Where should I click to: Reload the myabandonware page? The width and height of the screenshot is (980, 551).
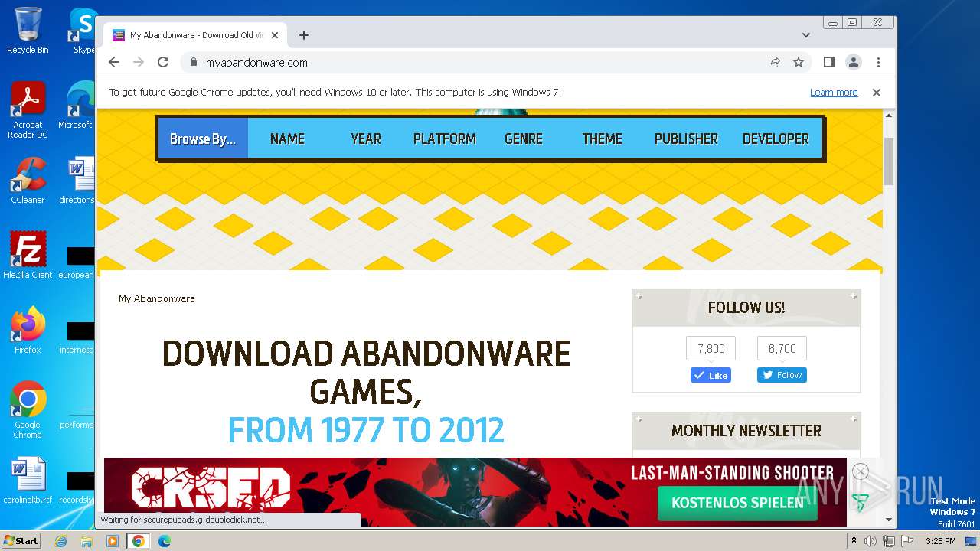163,63
